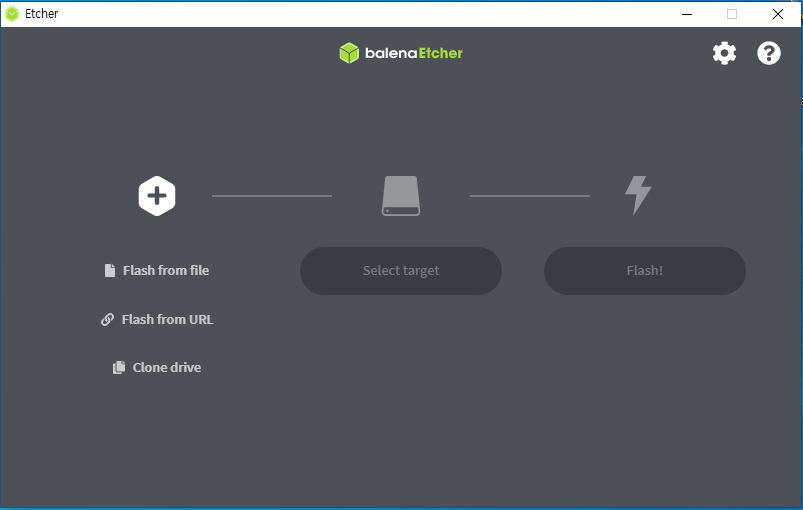Screen dimensions: 803x510
Task: Click the gray drive icon
Action: pyautogui.click(x=401, y=196)
